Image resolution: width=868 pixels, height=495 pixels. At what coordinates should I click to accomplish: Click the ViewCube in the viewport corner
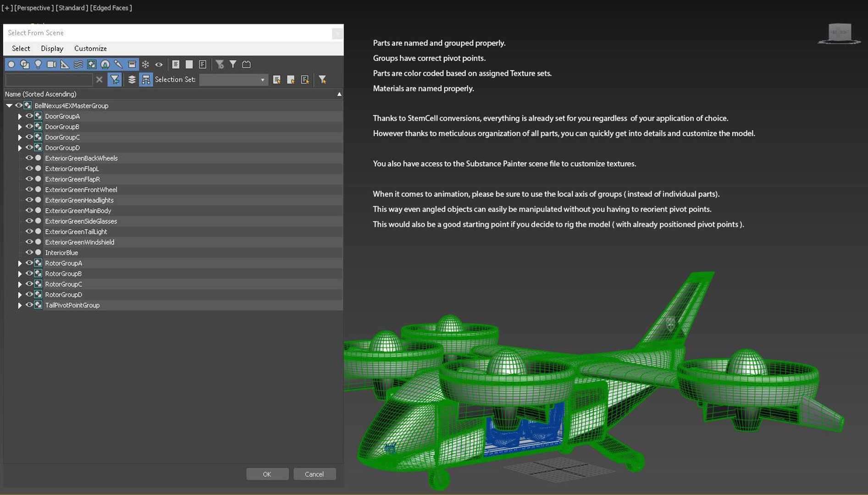[x=839, y=34]
